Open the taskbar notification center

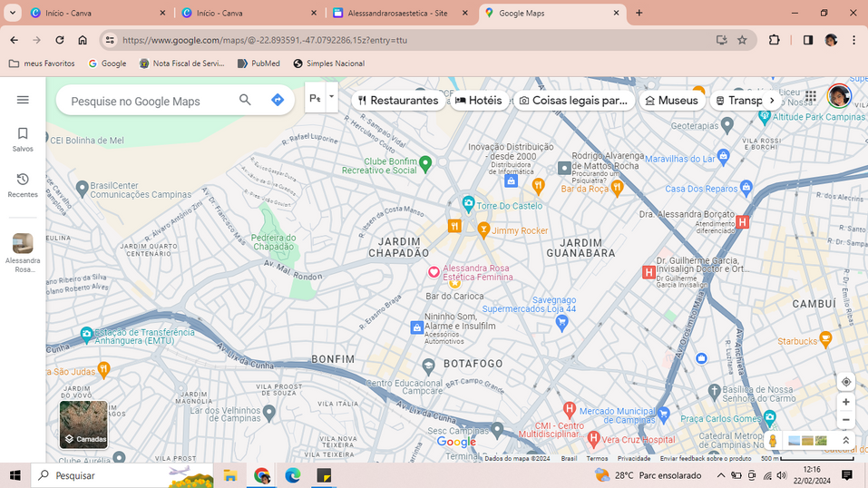tap(846, 475)
